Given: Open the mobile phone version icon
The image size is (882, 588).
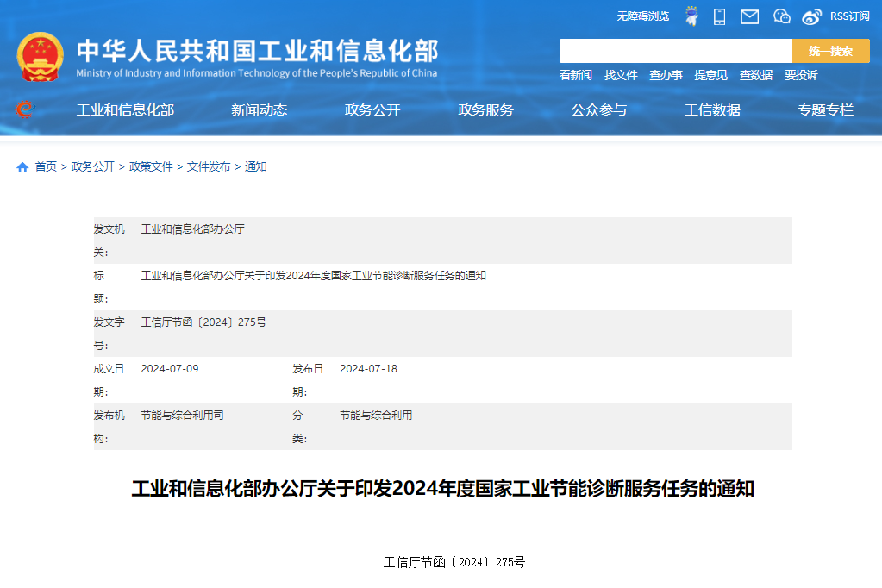Looking at the screenshot, I should pos(719,17).
